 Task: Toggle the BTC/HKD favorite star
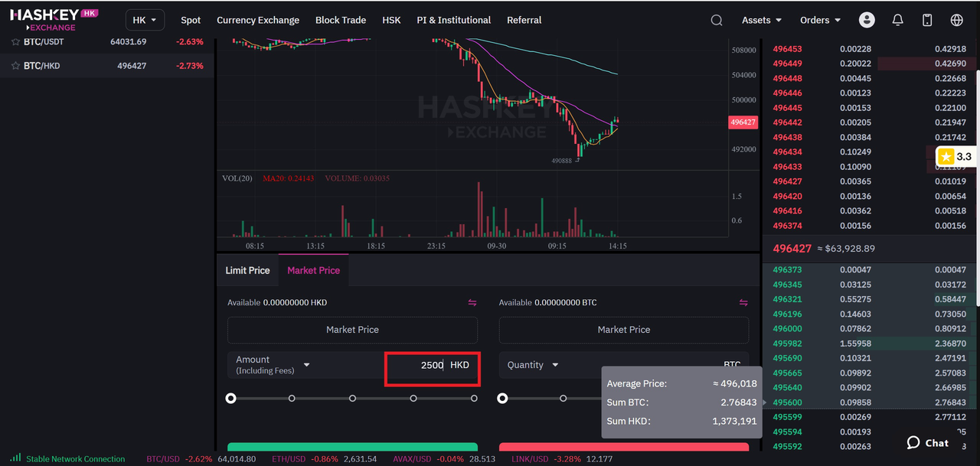pyautogui.click(x=15, y=66)
